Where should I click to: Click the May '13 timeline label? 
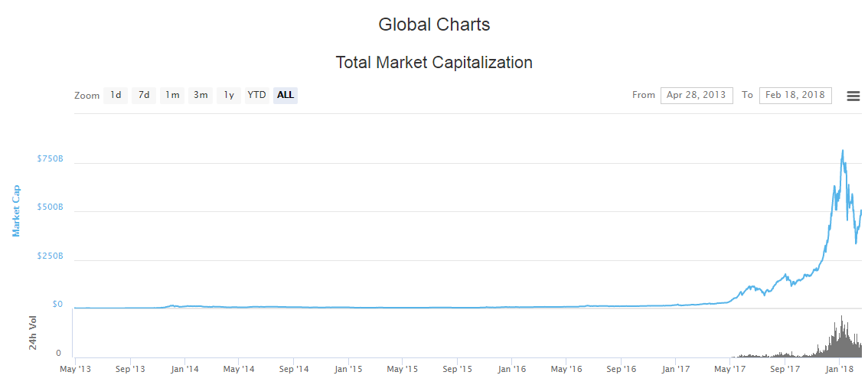click(x=75, y=369)
